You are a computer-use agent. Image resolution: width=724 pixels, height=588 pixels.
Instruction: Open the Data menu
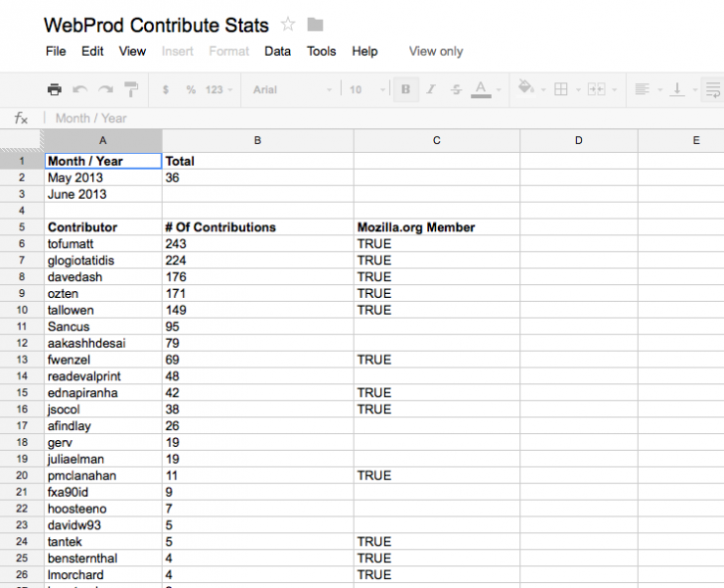click(x=277, y=51)
